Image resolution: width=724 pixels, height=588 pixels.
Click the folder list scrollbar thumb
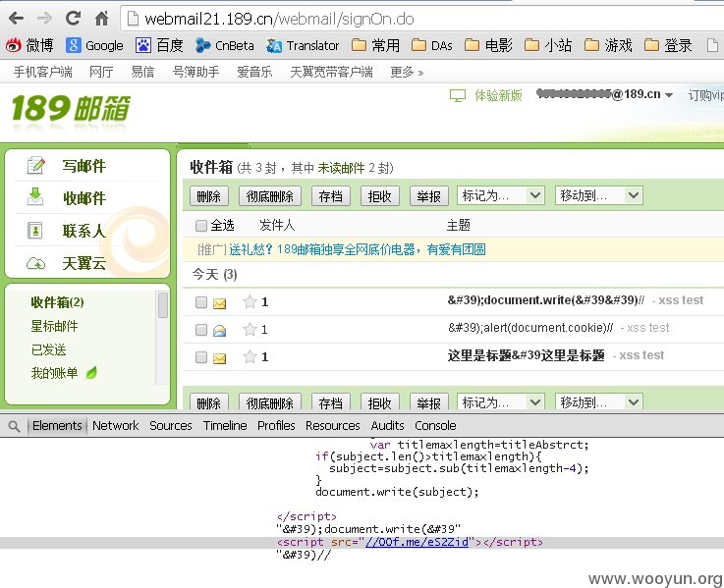point(162,305)
